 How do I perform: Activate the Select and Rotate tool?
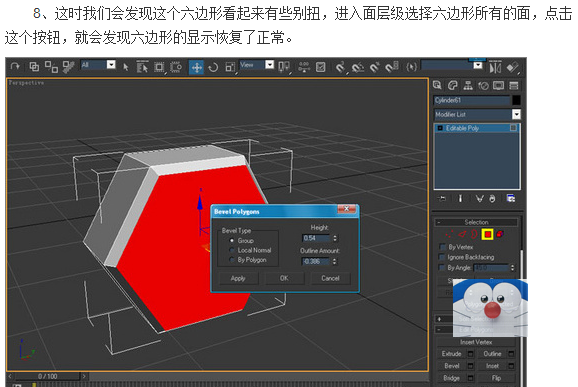click(213, 67)
